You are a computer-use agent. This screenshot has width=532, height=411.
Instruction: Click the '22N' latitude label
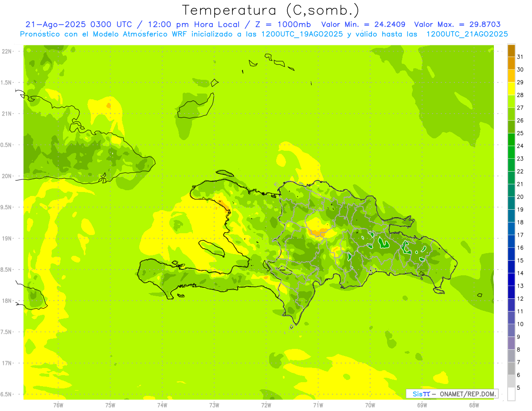(x=7, y=51)
